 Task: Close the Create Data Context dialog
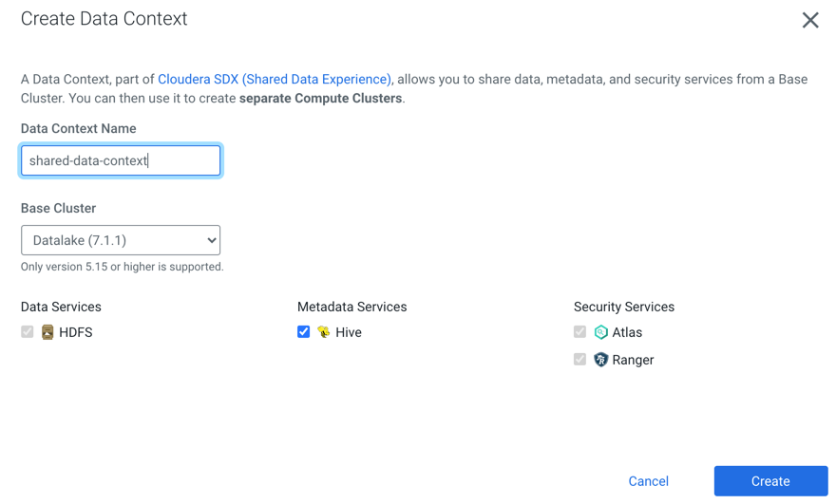click(x=809, y=20)
